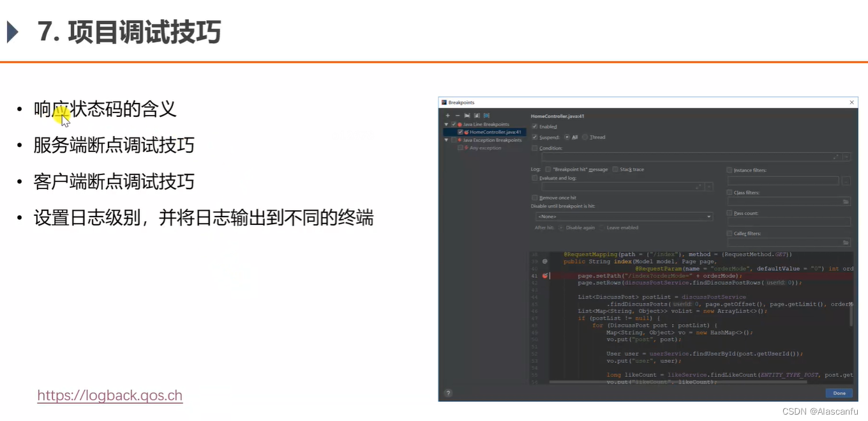Click into the Pass count input field
Viewport: 868px width, 421px height.
pos(789,222)
